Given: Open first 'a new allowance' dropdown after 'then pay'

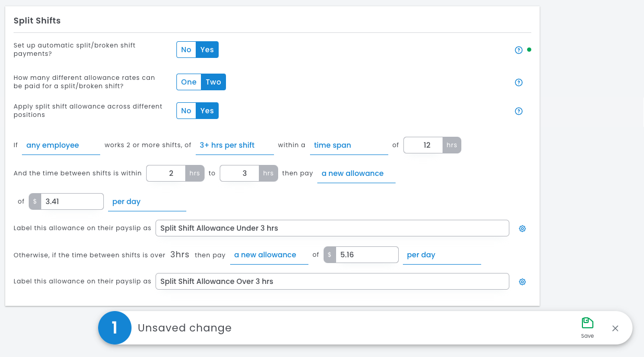Looking at the screenshot, I should [x=355, y=174].
